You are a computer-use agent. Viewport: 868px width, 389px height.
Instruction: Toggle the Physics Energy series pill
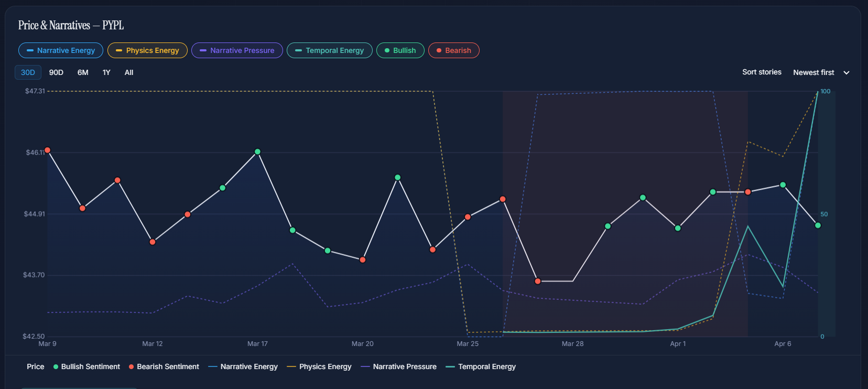[147, 50]
